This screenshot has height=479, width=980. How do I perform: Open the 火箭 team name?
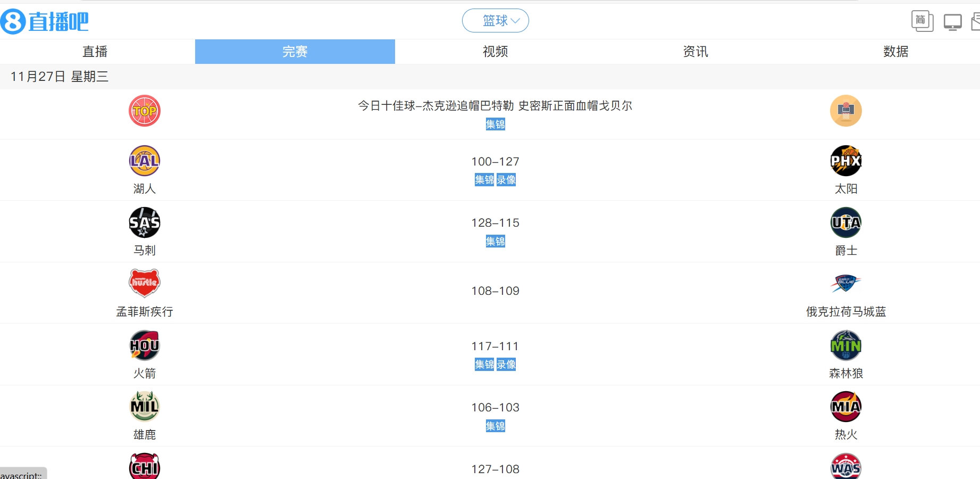pos(145,374)
